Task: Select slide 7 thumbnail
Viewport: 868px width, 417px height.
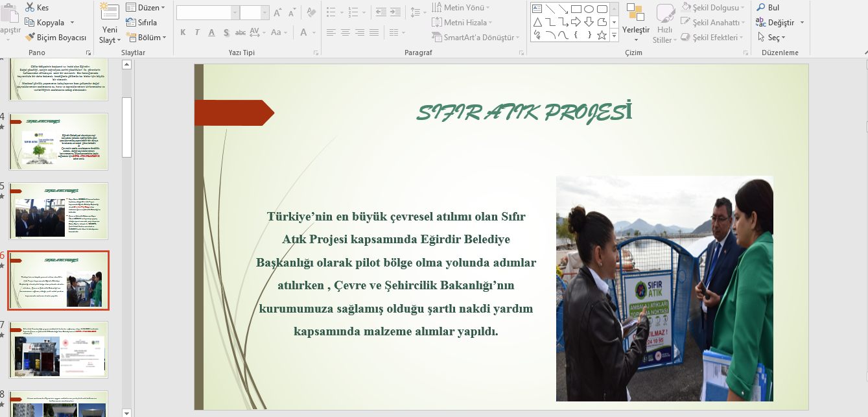Action: pos(59,350)
